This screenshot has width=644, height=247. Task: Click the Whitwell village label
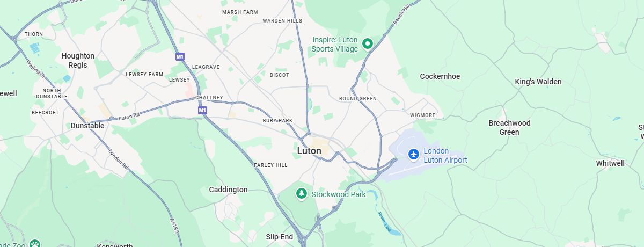610,163
